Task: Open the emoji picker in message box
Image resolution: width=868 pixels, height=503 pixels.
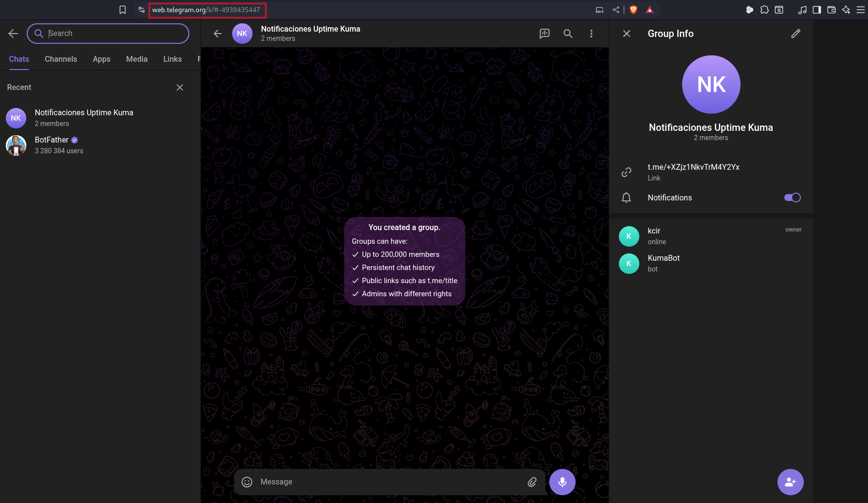Action: click(247, 482)
